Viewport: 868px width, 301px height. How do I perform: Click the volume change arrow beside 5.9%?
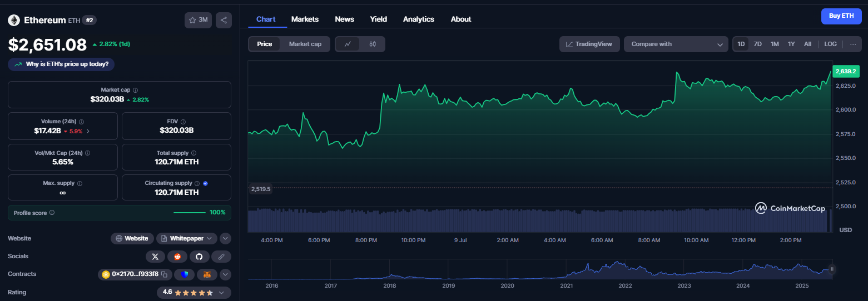coord(88,132)
